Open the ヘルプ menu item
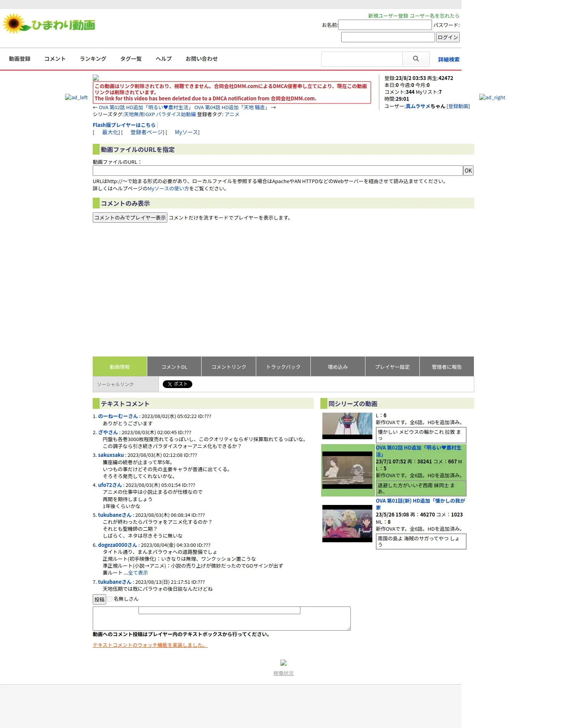This screenshot has height=728, width=567. (164, 59)
